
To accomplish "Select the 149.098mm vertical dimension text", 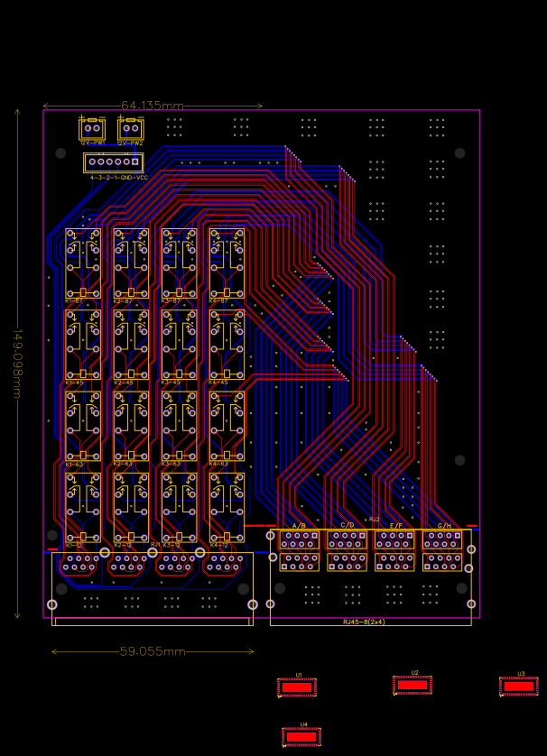I will point(17,364).
